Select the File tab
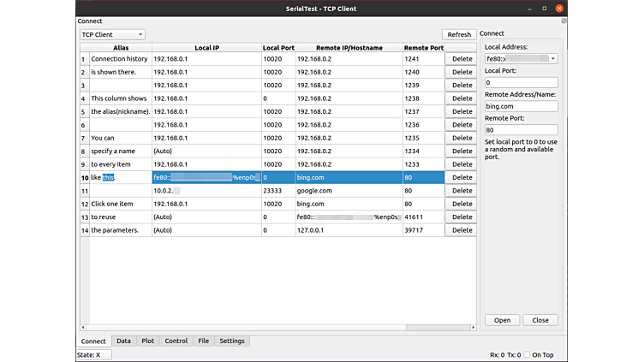The height and width of the screenshot is (362, 644). coord(203,341)
